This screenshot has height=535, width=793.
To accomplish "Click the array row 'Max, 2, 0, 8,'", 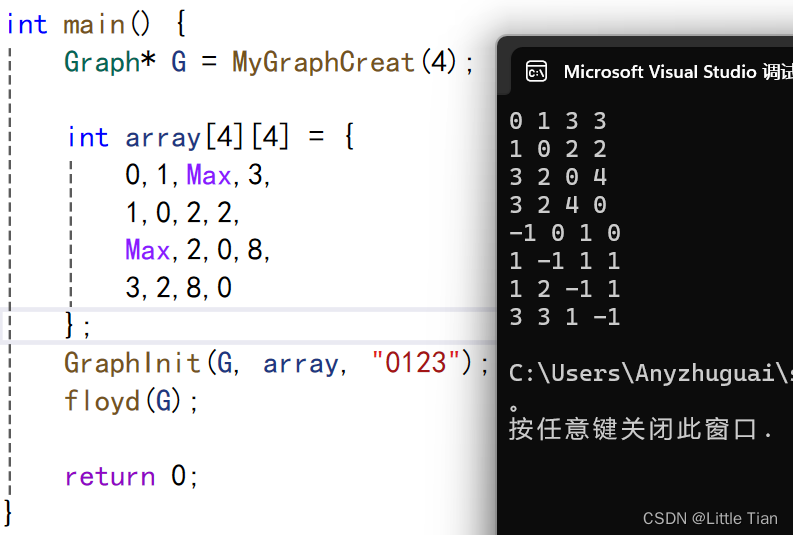I will pyautogui.click(x=198, y=250).
